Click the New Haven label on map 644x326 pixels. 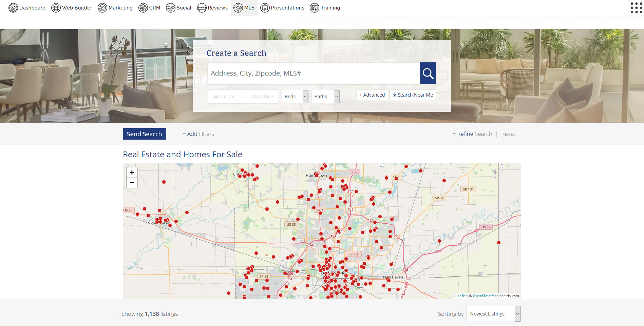point(393,277)
